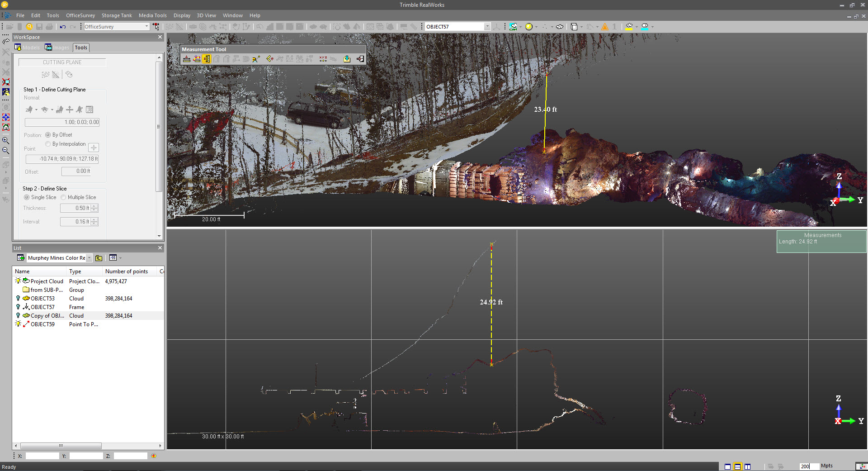Screen dimensions: 868x471
Task: Switch to the Models tab in WorkSpace
Action: tap(28, 47)
